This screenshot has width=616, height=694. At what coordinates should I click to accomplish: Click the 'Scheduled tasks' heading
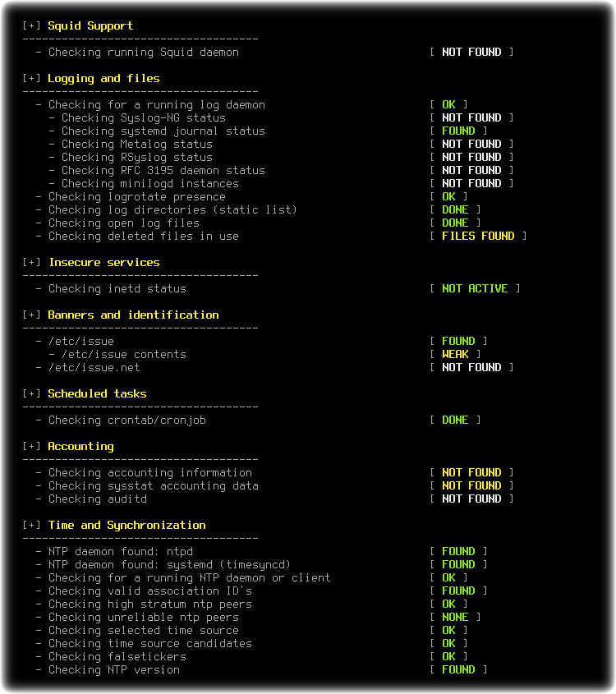(97, 394)
